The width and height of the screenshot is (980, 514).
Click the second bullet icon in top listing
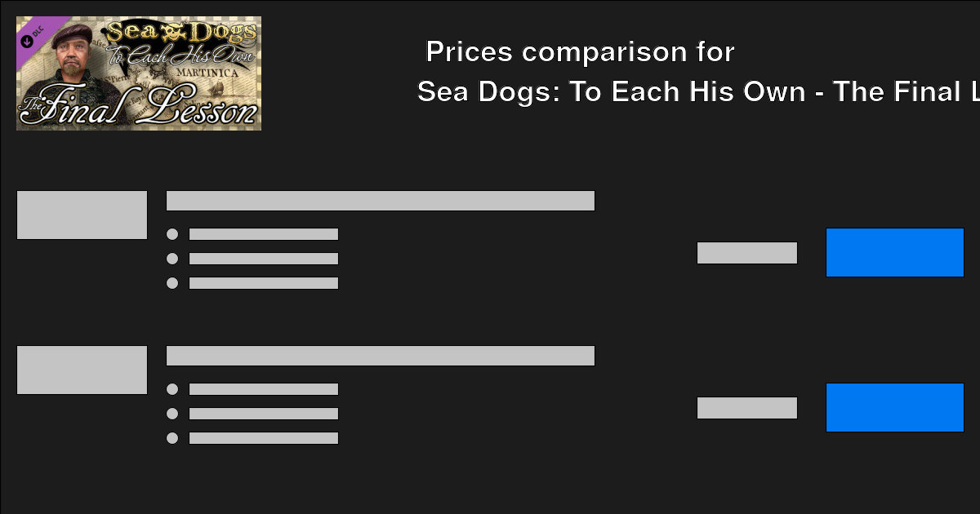pos(172,259)
